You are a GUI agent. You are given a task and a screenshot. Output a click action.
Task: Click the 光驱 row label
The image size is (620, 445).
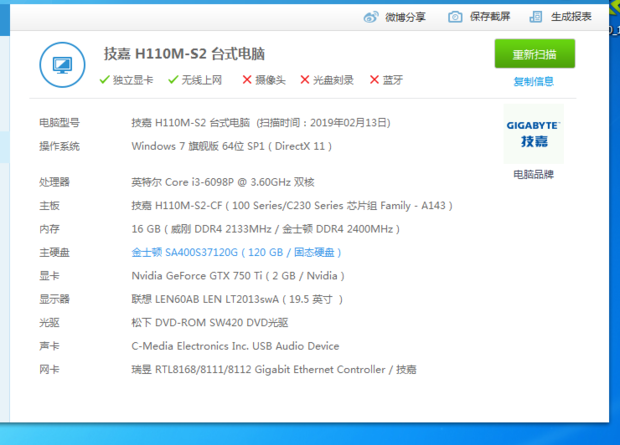pyautogui.click(x=49, y=323)
